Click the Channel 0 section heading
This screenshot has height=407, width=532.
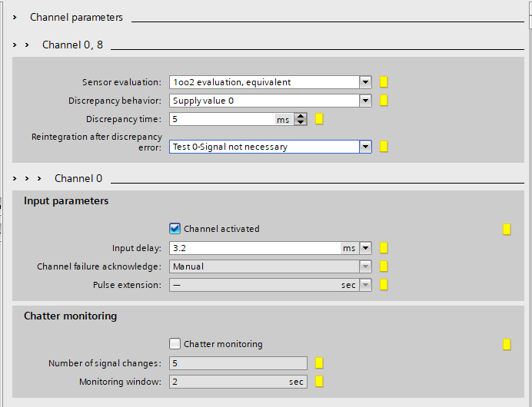[x=78, y=179]
